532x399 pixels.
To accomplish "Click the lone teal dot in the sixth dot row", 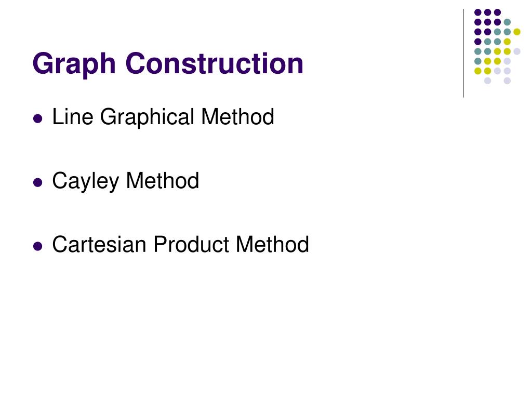I will tap(478, 61).
